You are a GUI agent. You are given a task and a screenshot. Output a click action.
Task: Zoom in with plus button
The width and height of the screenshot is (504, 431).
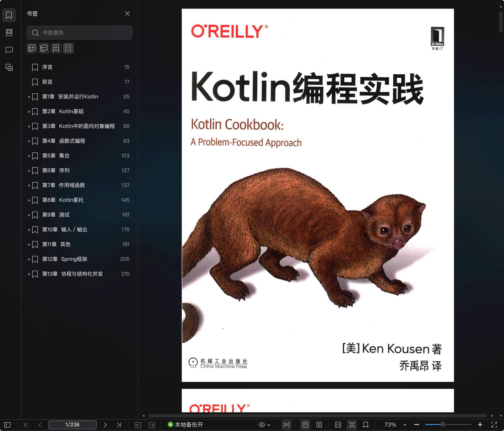pyautogui.click(x=480, y=424)
